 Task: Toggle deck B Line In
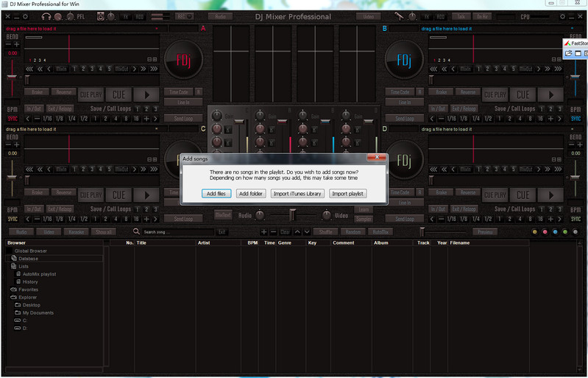tap(405, 102)
